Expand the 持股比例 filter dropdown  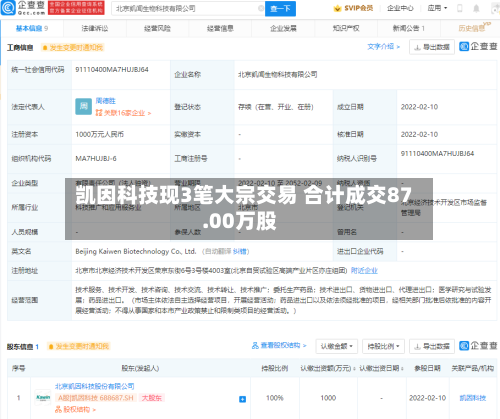click(x=383, y=347)
